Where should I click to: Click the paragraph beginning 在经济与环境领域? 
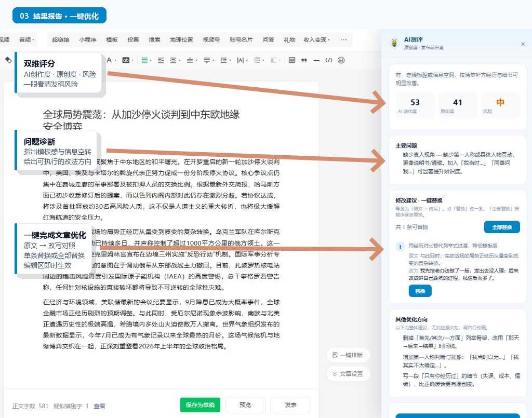pyautogui.click(x=161, y=324)
